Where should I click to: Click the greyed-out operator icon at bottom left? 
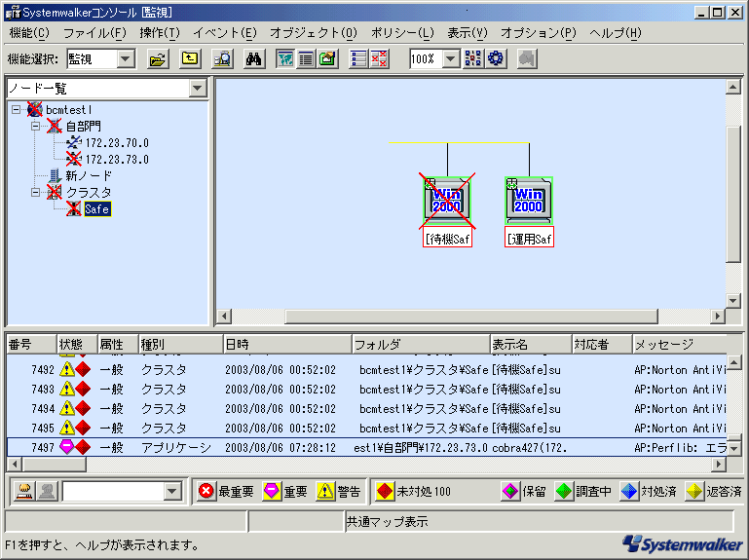tap(47, 491)
